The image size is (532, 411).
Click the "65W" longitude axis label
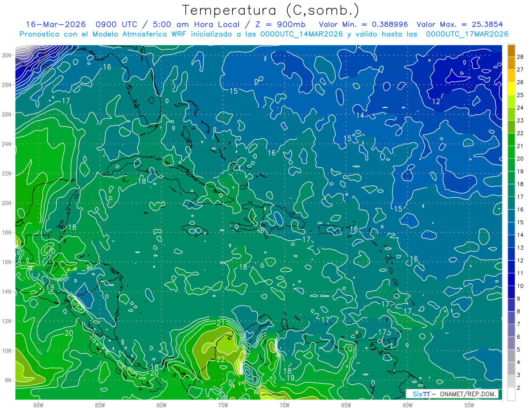tap(346, 405)
